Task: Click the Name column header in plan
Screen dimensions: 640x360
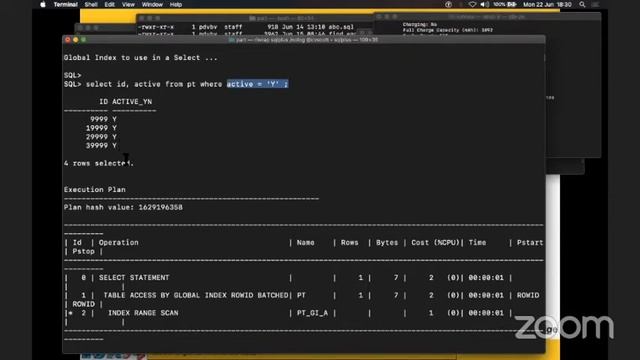Action: pyautogui.click(x=305, y=242)
